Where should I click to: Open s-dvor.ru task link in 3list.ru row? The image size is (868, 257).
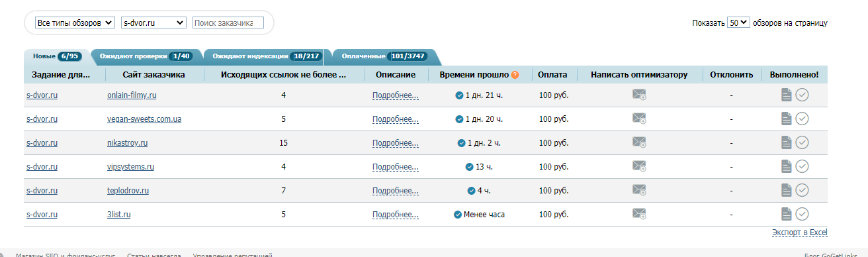point(42,215)
